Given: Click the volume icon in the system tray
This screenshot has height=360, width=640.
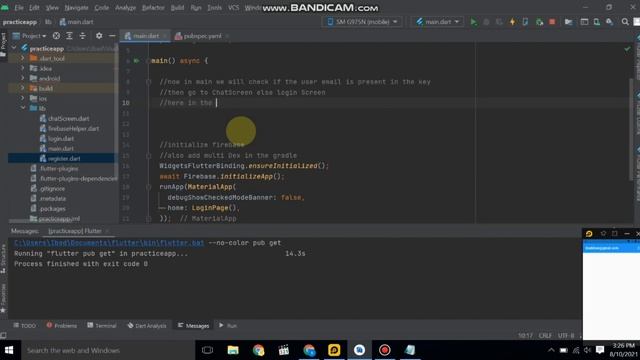Looking at the screenshot, I should 588,350.
